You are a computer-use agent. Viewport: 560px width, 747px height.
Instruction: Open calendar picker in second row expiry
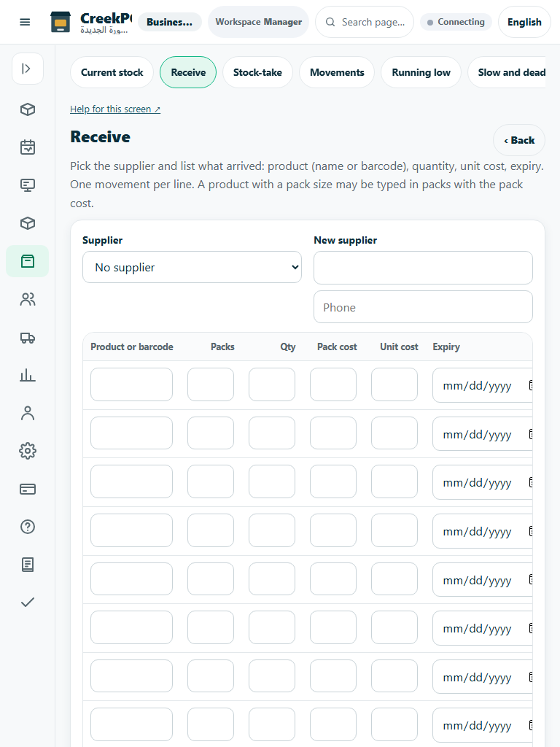[x=530, y=434]
